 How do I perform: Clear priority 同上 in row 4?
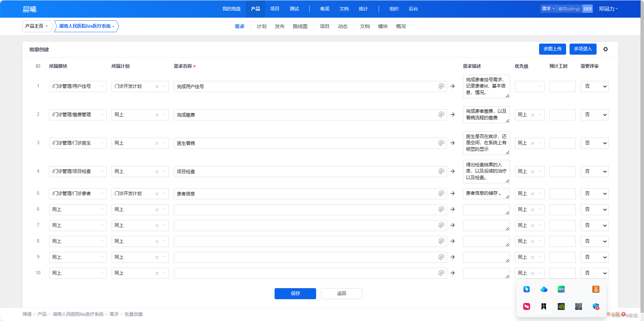pos(533,172)
